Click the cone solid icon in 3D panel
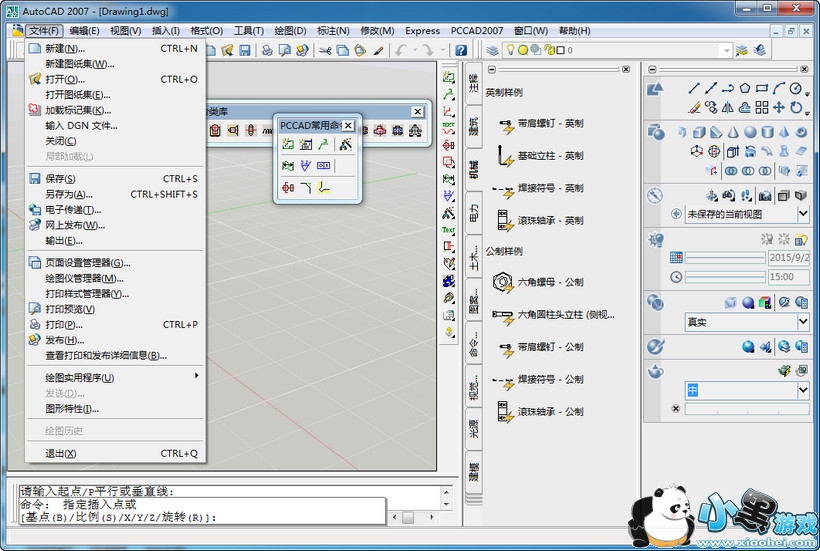 [x=733, y=132]
